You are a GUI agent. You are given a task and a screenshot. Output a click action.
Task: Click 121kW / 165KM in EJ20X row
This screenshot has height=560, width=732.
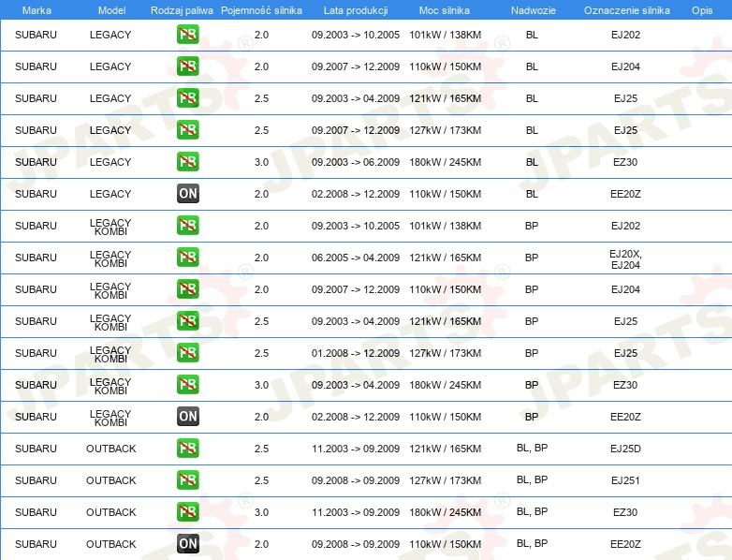point(446,258)
